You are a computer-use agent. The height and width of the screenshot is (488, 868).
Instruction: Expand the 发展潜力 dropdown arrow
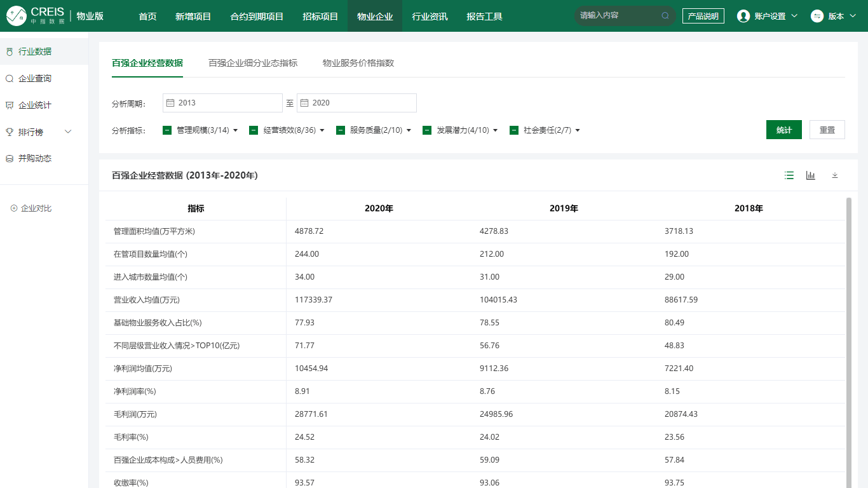(x=495, y=130)
